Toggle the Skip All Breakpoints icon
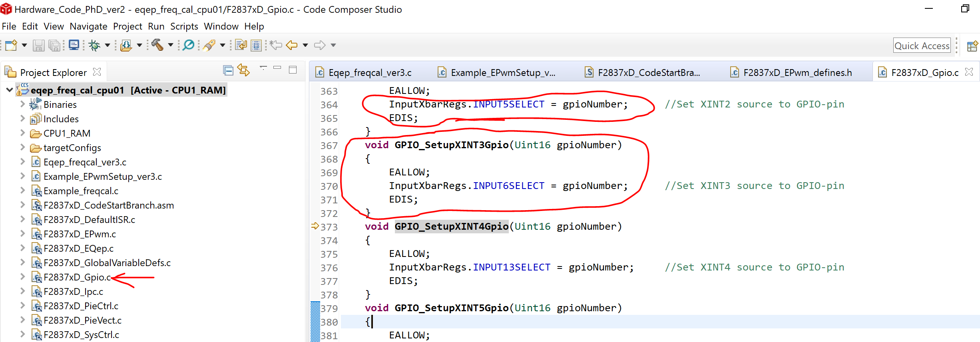The height and width of the screenshot is (342, 980). [x=188, y=45]
